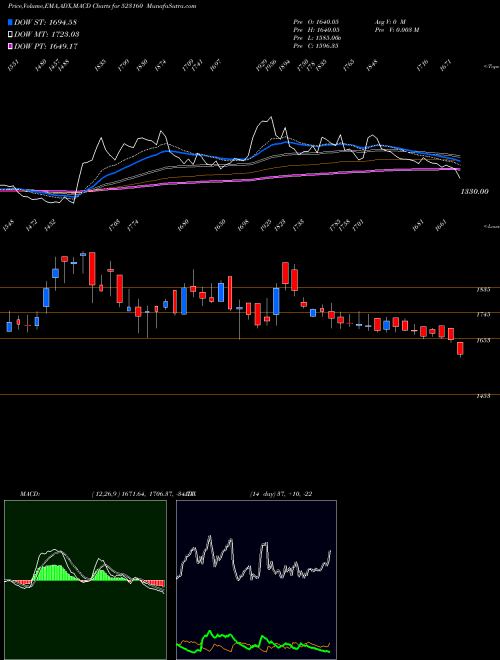Select the 'DOW MT: 1723.03' legend text
This screenshot has width=500, height=660.
[46, 34]
